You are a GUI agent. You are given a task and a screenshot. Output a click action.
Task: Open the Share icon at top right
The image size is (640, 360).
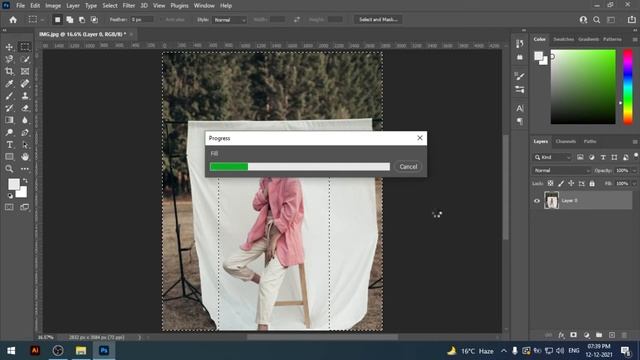coord(631,20)
